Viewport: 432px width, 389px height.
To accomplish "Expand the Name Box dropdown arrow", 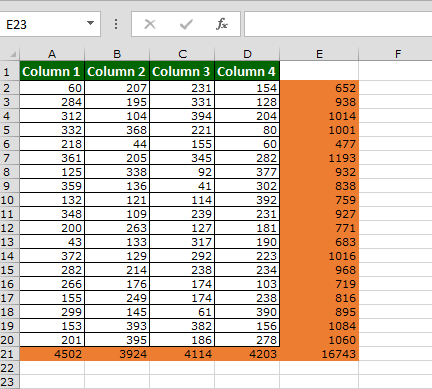I will click(x=90, y=23).
